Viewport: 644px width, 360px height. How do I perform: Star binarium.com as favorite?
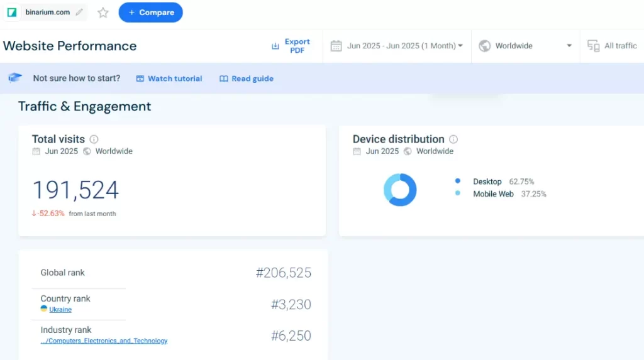[103, 13]
